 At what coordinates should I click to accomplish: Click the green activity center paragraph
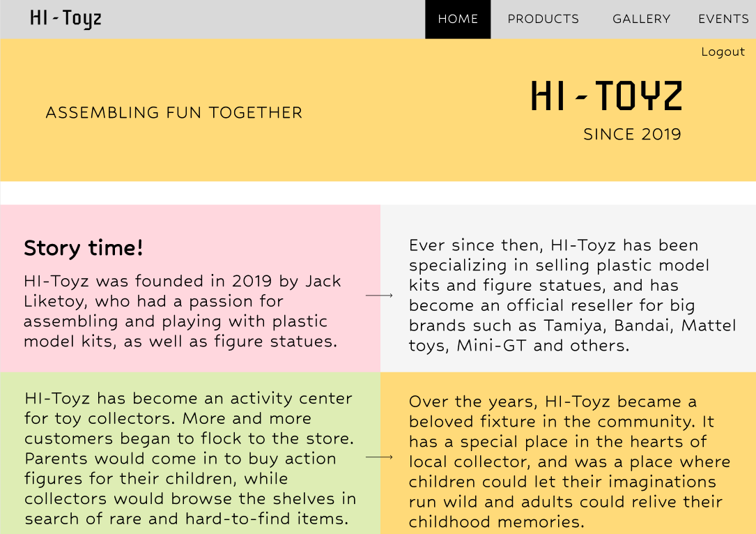point(190,458)
